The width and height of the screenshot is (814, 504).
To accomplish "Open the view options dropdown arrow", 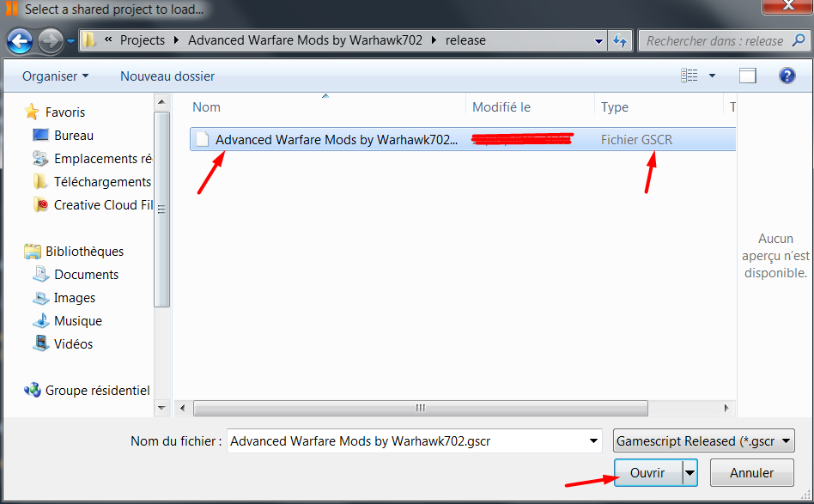I will pos(713,76).
